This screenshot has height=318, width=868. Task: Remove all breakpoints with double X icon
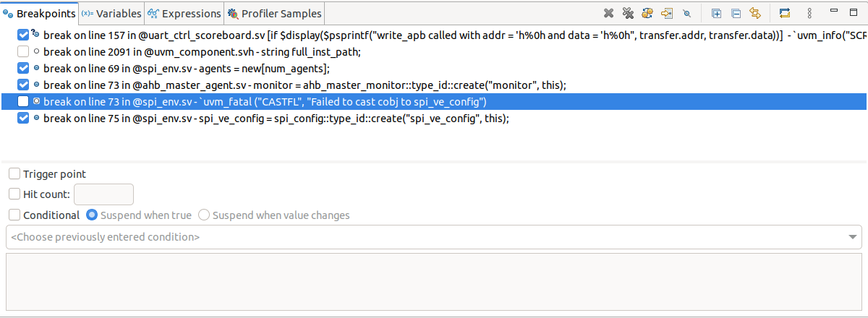(x=629, y=13)
